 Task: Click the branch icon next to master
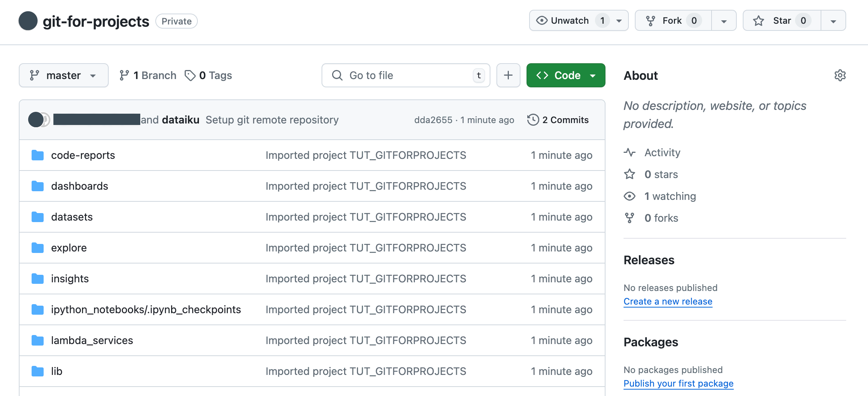124,75
